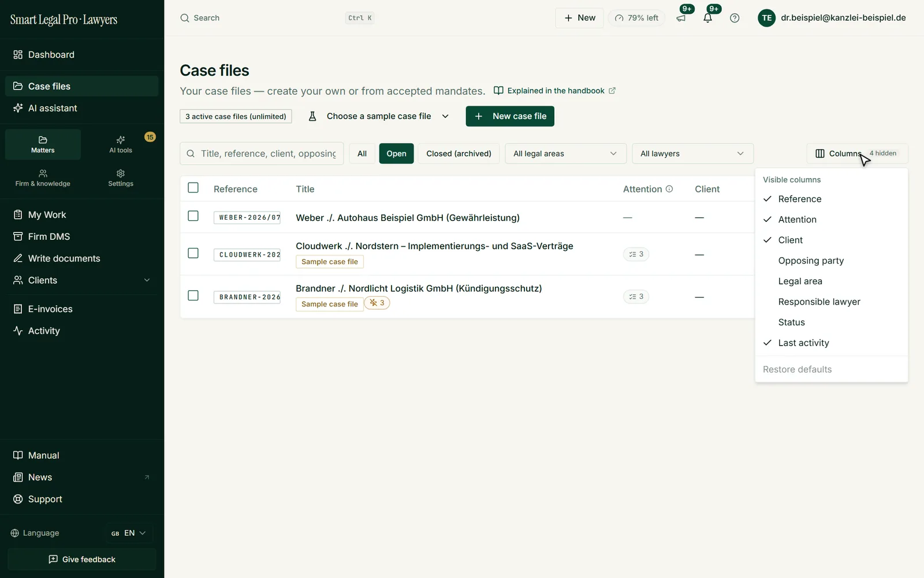Tick the select-all checkbox in table header
Image resolution: width=924 pixels, height=578 pixels.
point(193,188)
